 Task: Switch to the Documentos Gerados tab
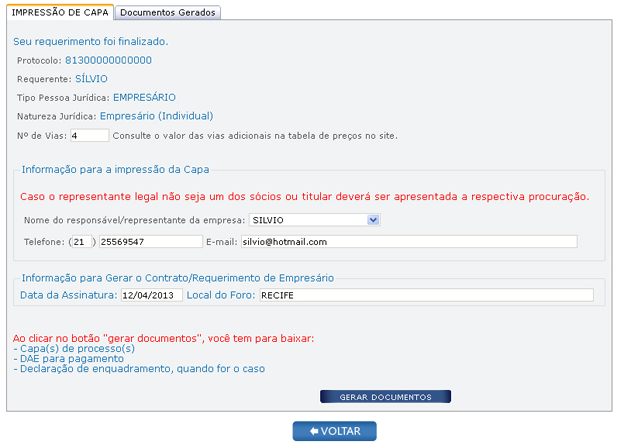pos(167,12)
